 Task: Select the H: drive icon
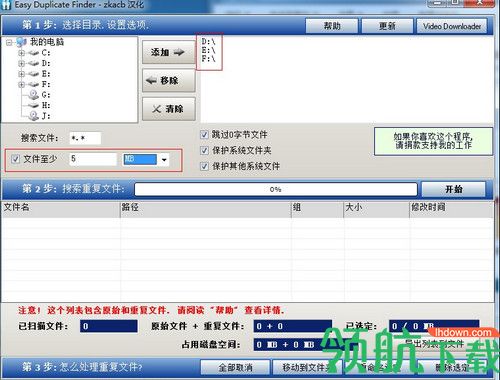pyautogui.click(x=33, y=106)
